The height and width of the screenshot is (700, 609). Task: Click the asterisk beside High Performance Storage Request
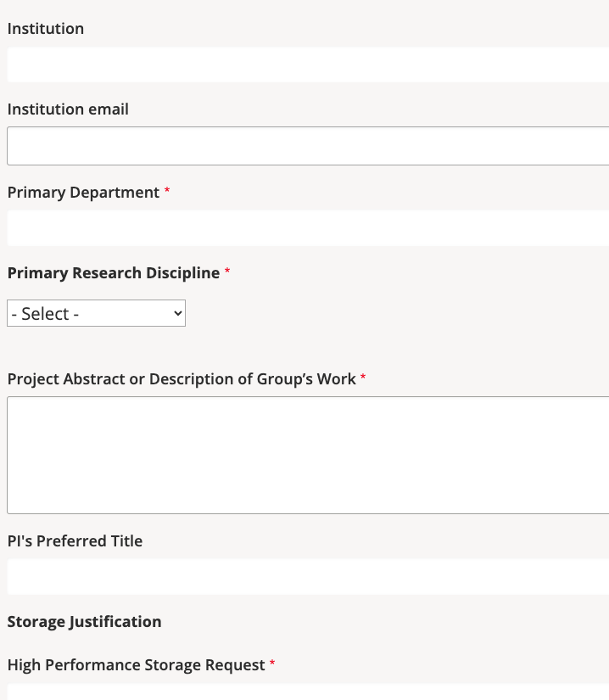coord(272,664)
